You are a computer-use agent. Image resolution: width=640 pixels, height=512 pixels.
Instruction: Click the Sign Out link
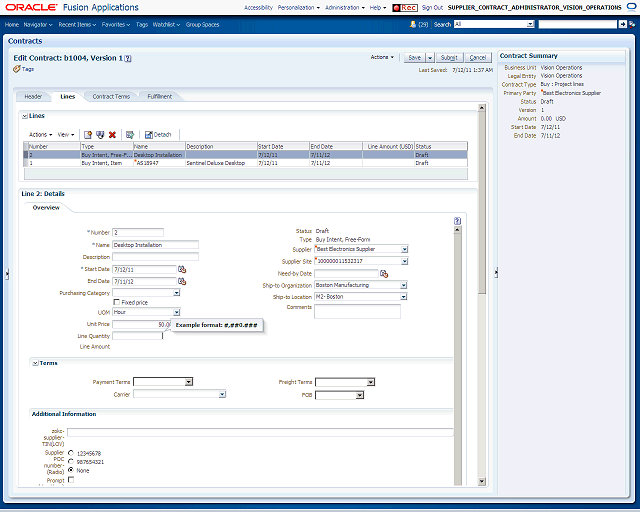tap(432, 7)
